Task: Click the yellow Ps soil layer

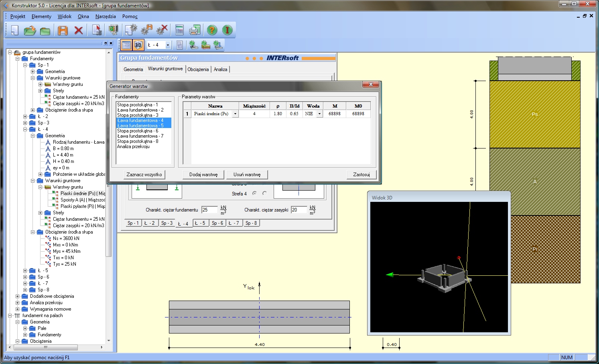Action: (535, 114)
